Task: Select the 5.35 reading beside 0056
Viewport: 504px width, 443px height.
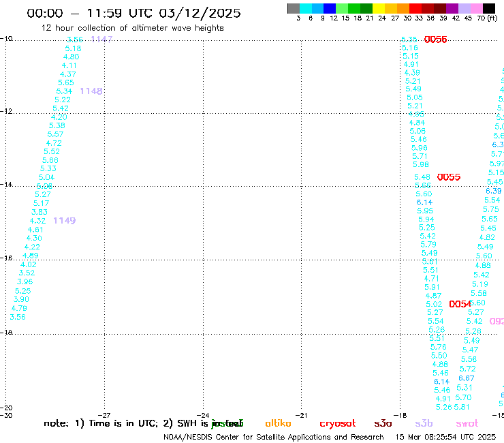Action: pyautogui.click(x=409, y=40)
